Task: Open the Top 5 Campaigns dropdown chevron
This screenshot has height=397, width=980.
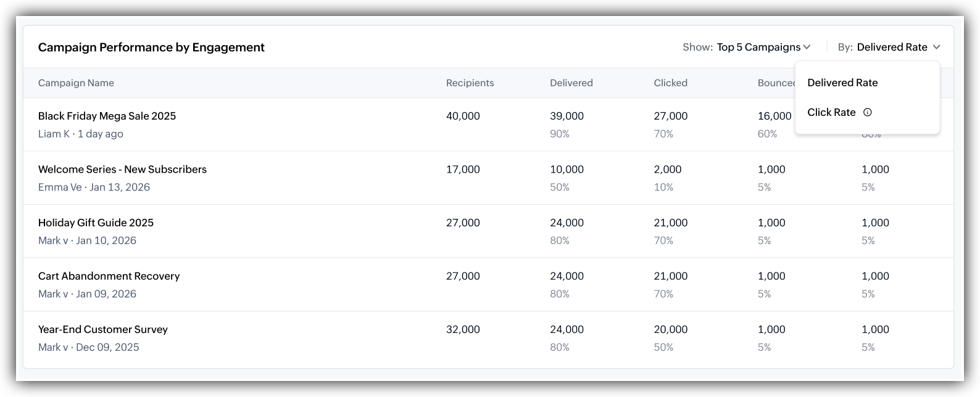Action: pos(807,47)
